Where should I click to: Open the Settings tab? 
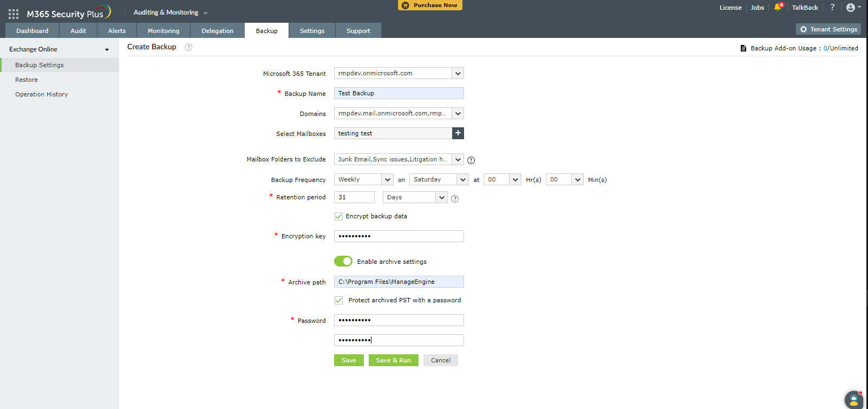coord(312,31)
